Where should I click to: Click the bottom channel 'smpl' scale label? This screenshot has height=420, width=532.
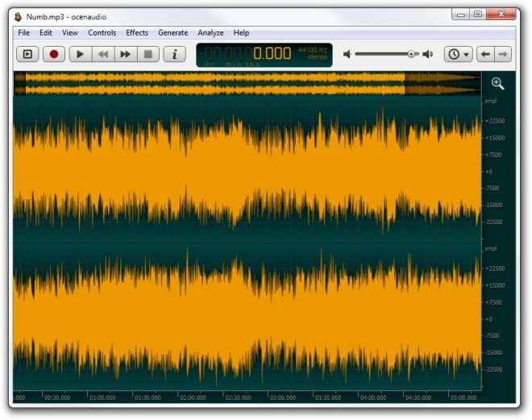click(491, 248)
